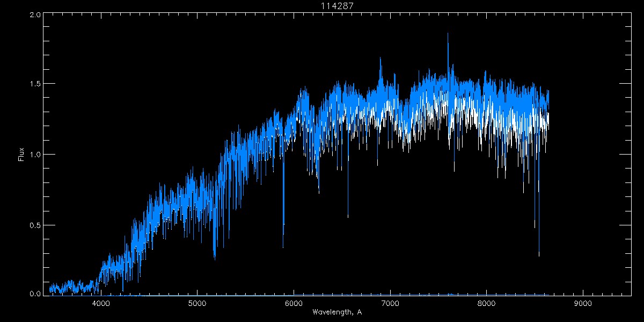The width and height of the screenshot is (644, 322).
Task: Select the 0.5 flux tick label
Action: point(35,225)
